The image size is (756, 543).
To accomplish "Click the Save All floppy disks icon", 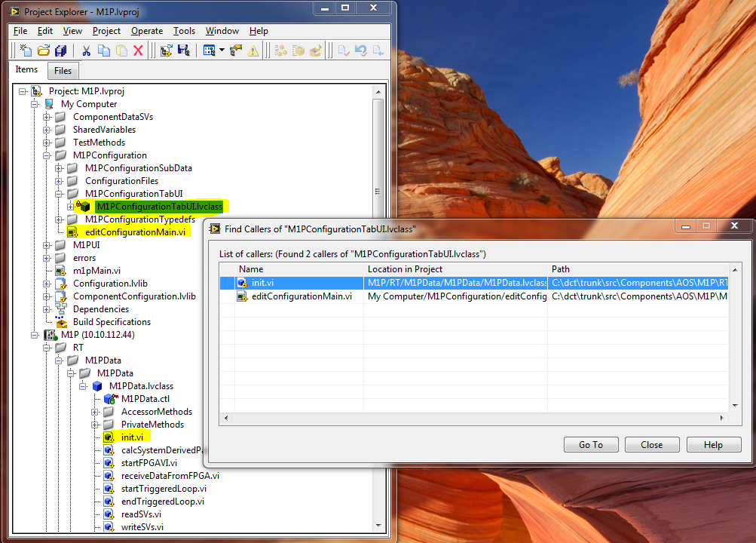I will click(x=61, y=51).
